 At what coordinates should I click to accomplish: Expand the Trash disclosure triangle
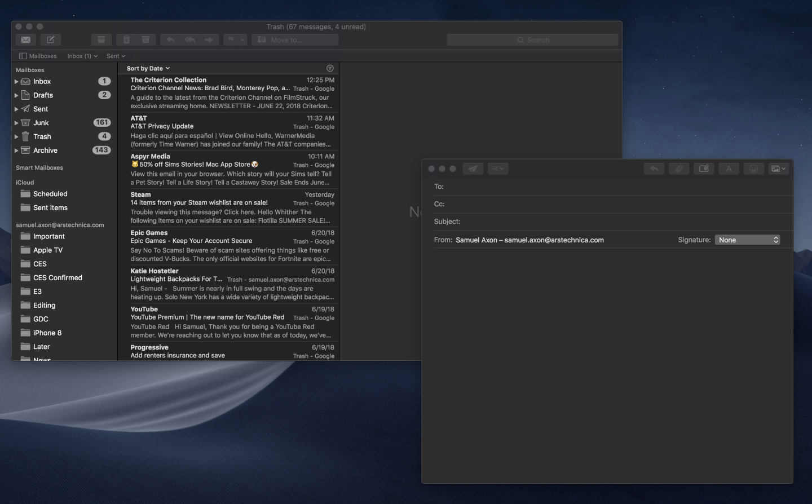point(16,136)
